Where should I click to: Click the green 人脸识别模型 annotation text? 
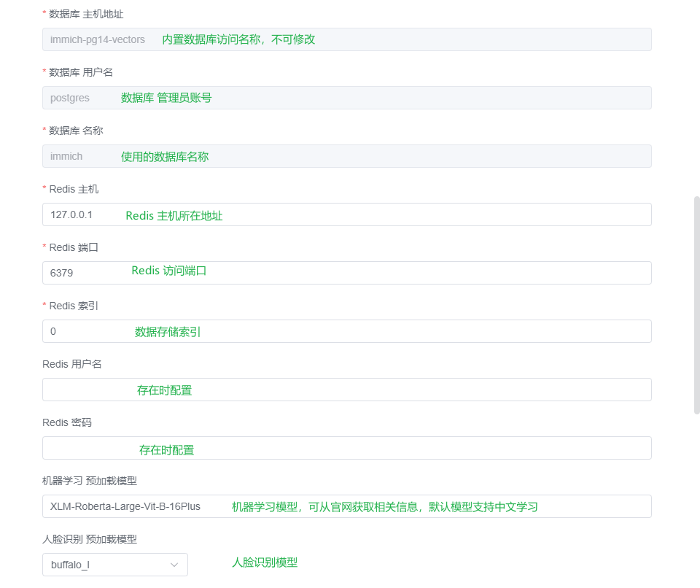[x=265, y=562]
